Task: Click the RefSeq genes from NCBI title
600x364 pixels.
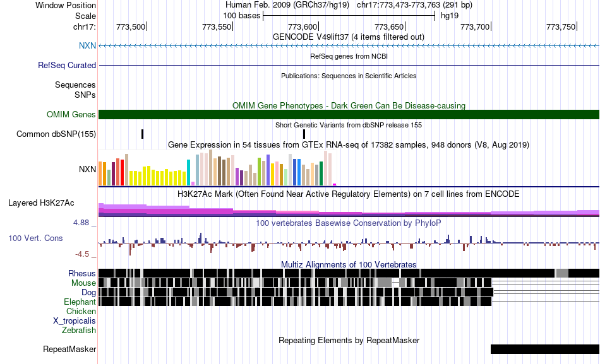Action: (x=349, y=56)
